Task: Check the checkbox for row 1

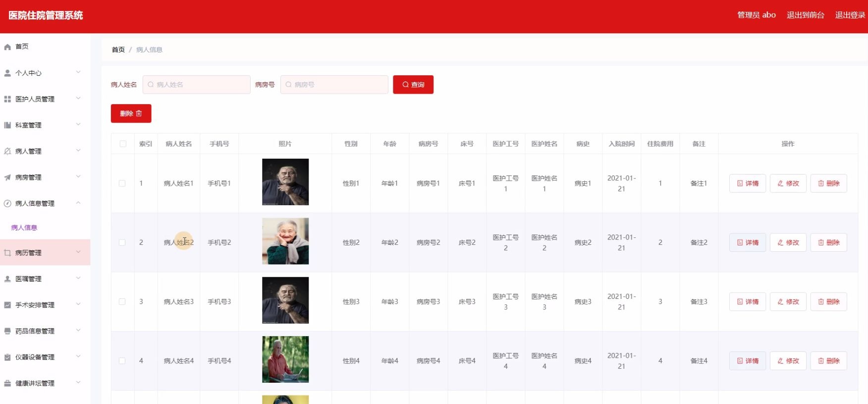Action: pyautogui.click(x=122, y=183)
